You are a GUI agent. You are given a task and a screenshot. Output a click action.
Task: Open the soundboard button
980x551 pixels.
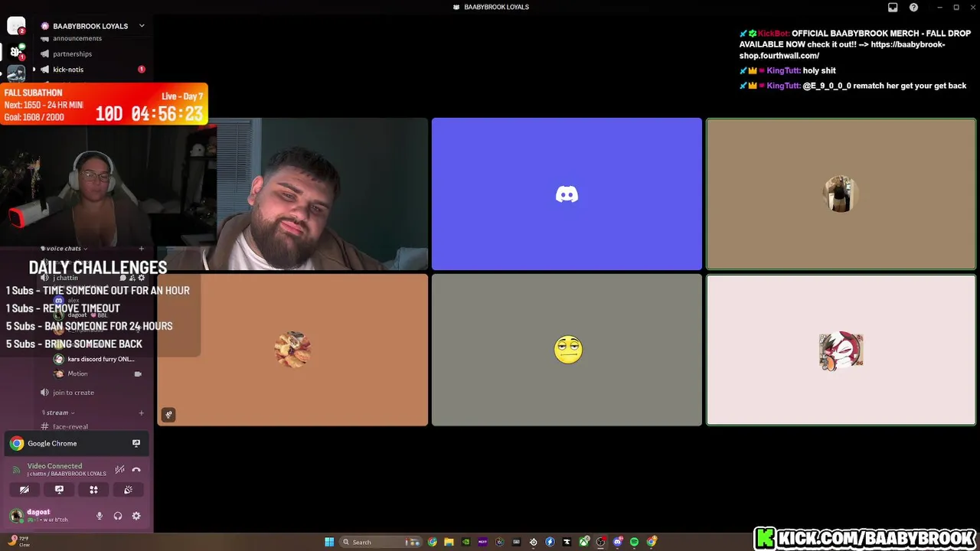[x=128, y=490]
